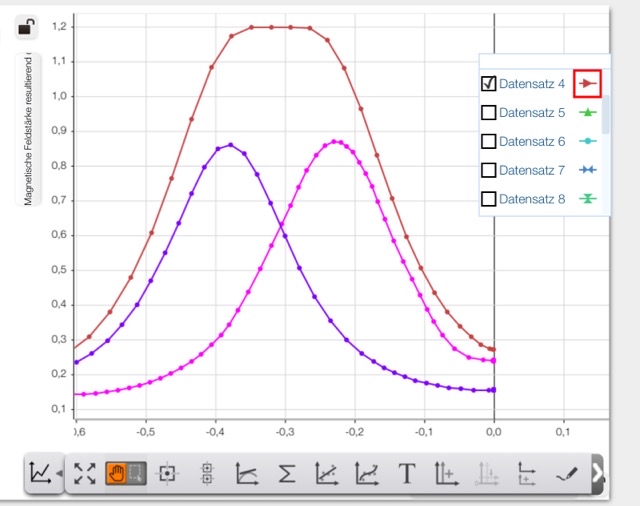The height and width of the screenshot is (506, 640).
Task: Click the legend panel scrollbar
Action: (606, 110)
